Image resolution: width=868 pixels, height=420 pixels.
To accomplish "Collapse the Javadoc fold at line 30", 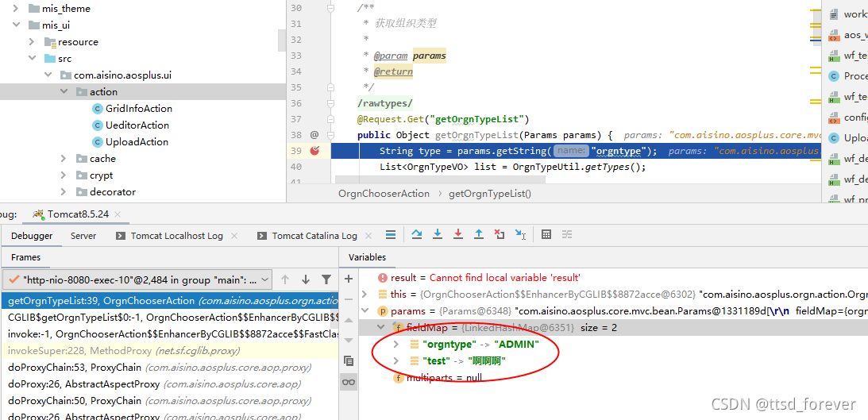I will (331, 9).
